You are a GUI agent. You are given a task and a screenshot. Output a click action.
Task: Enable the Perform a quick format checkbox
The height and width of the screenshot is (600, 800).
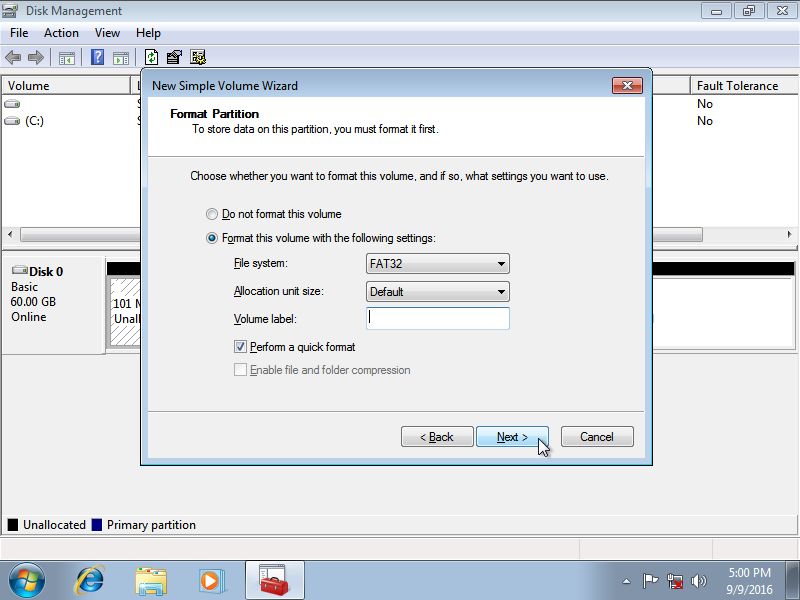click(238, 345)
